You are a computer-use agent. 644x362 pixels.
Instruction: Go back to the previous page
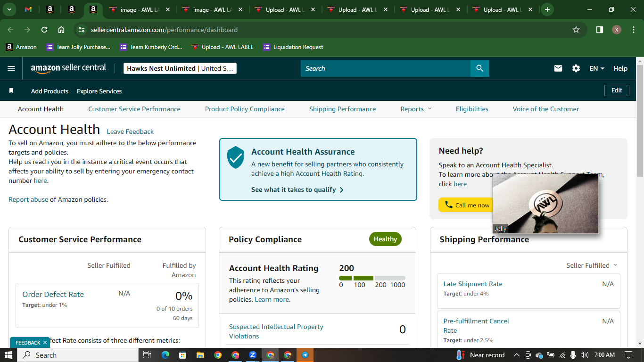[10, 30]
